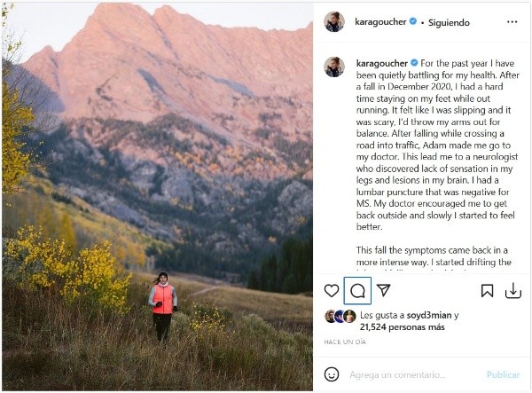Open the three-dots more options menu
Screen dimensions: 532x393
[x=512, y=21]
